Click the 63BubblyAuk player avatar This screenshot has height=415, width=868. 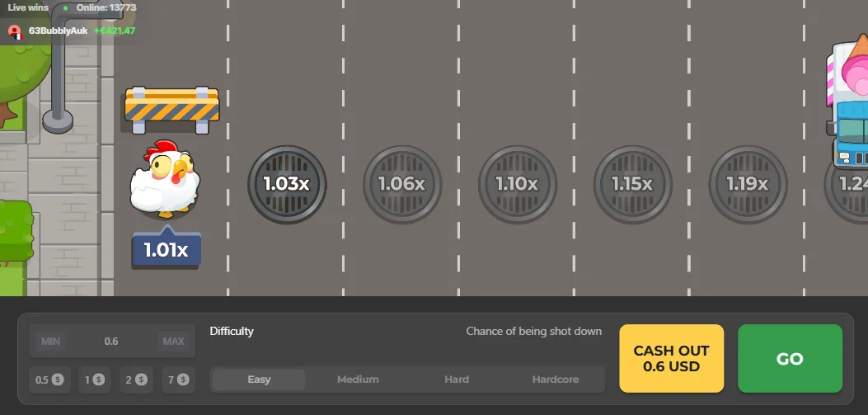tap(15, 31)
